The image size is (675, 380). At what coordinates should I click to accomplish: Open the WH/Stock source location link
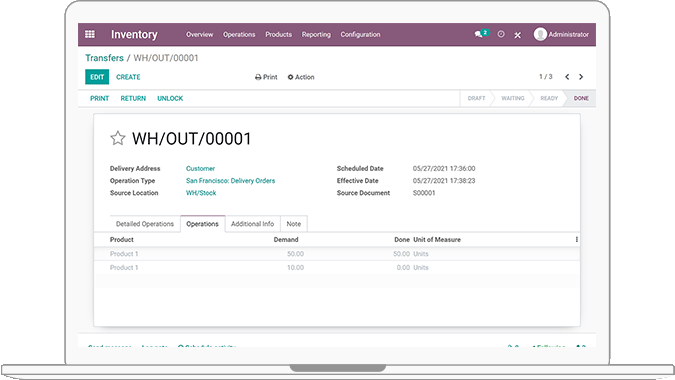(201, 193)
